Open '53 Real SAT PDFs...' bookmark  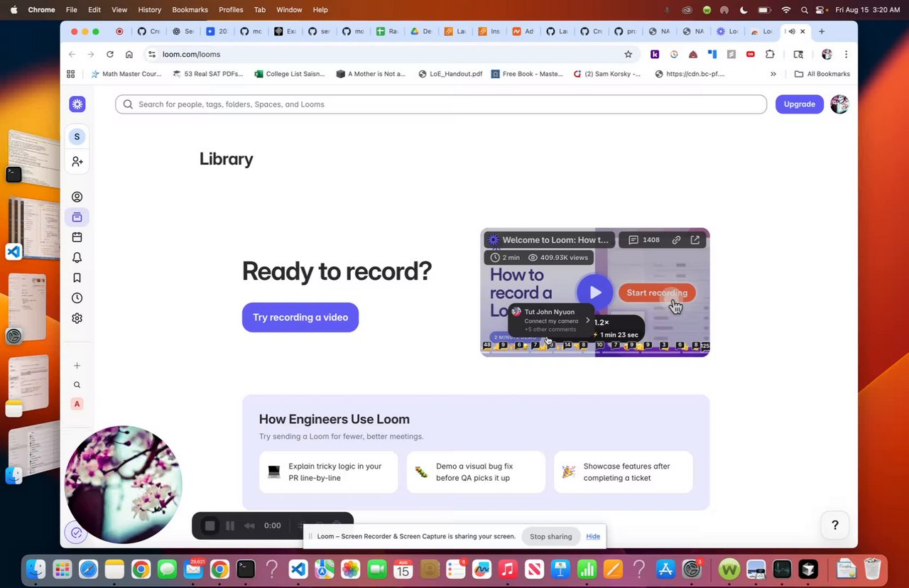tap(207, 74)
